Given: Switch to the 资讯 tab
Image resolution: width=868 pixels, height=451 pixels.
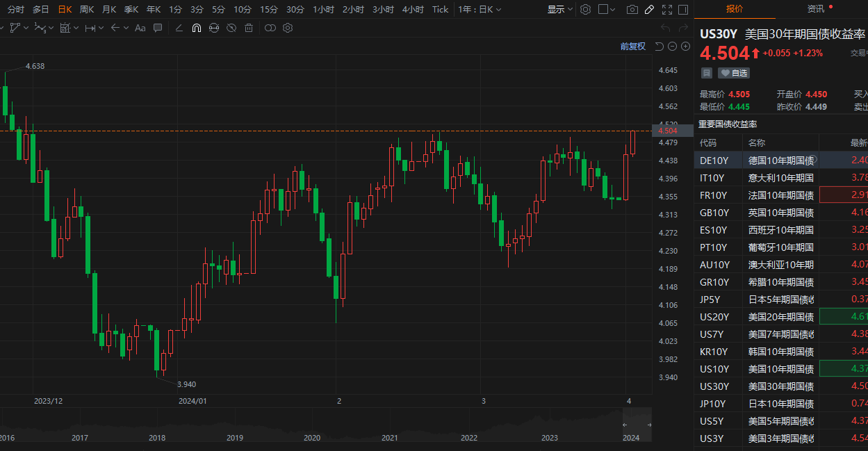Looking at the screenshot, I should 816,9.
